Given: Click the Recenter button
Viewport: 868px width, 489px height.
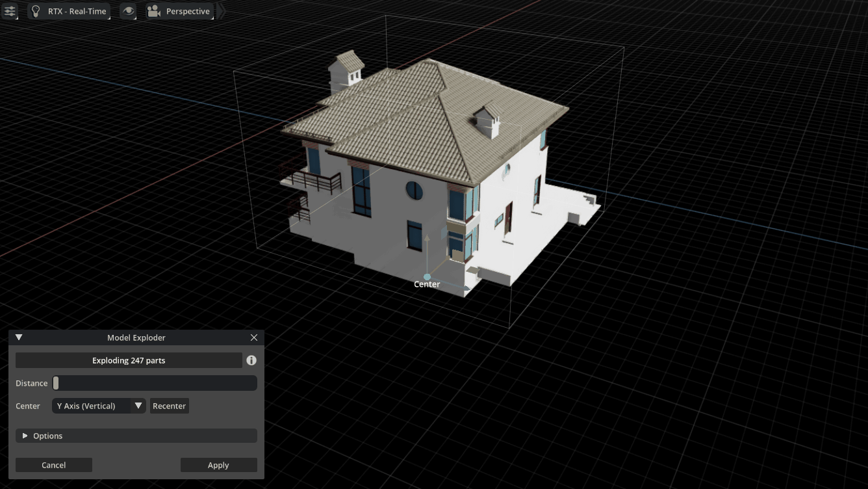Looking at the screenshot, I should point(169,405).
